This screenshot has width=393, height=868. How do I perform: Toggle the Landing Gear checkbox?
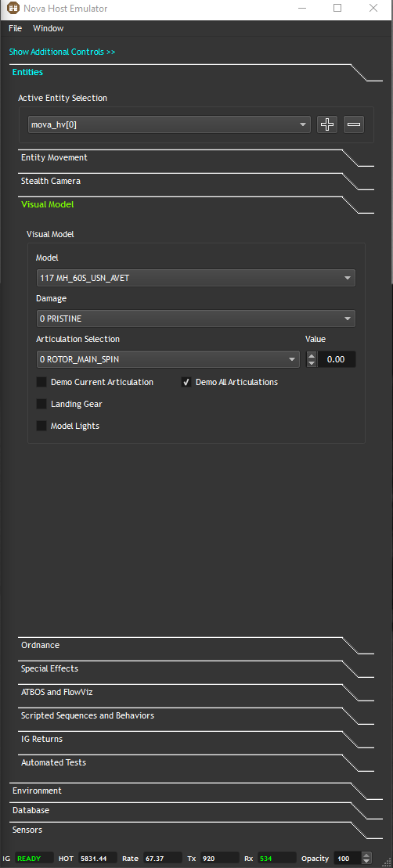click(x=41, y=404)
